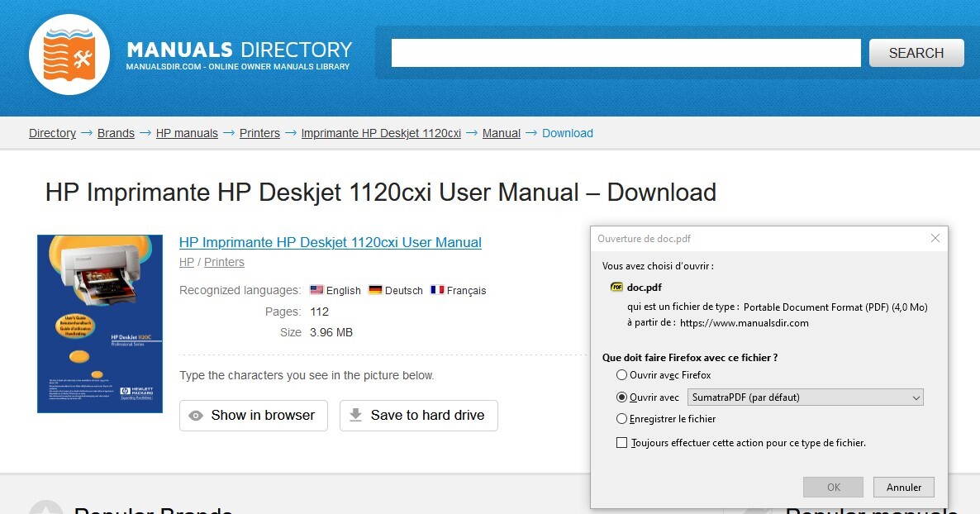Click the Download breadcrumb item
980x514 pixels.
(568, 133)
